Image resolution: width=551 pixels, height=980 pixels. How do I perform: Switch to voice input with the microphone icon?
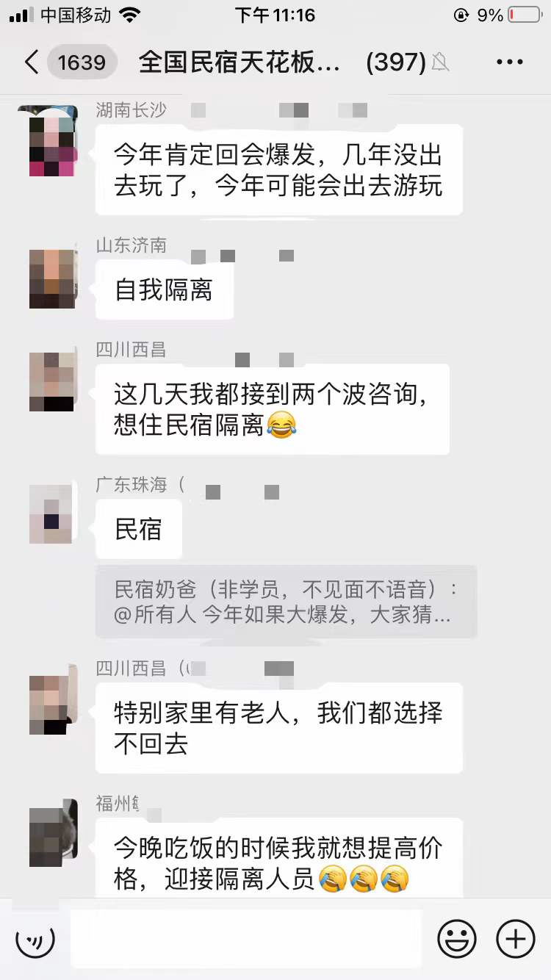pyautogui.click(x=35, y=939)
